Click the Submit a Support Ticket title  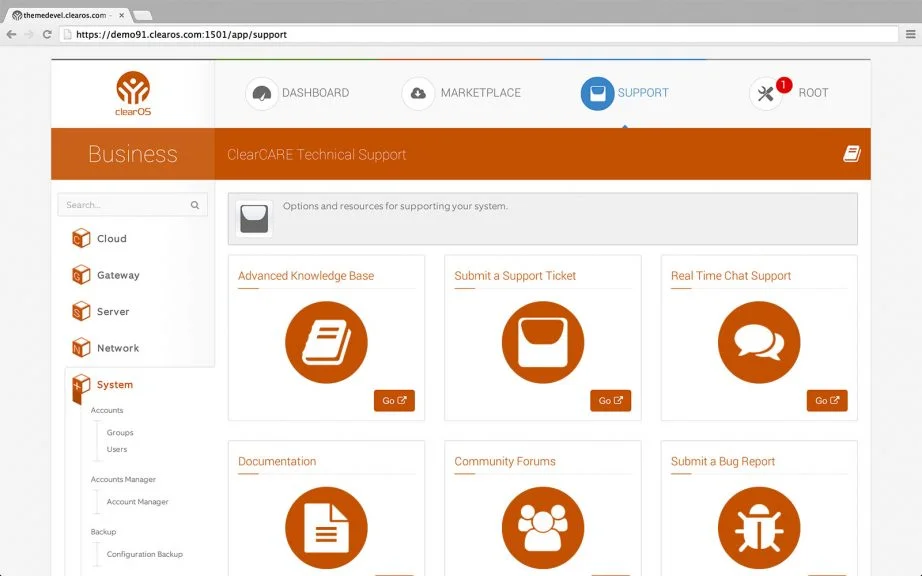(x=515, y=276)
